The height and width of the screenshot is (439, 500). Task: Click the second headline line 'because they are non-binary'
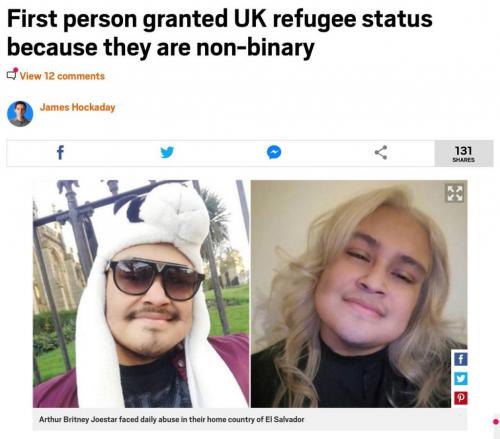pyautogui.click(x=160, y=48)
